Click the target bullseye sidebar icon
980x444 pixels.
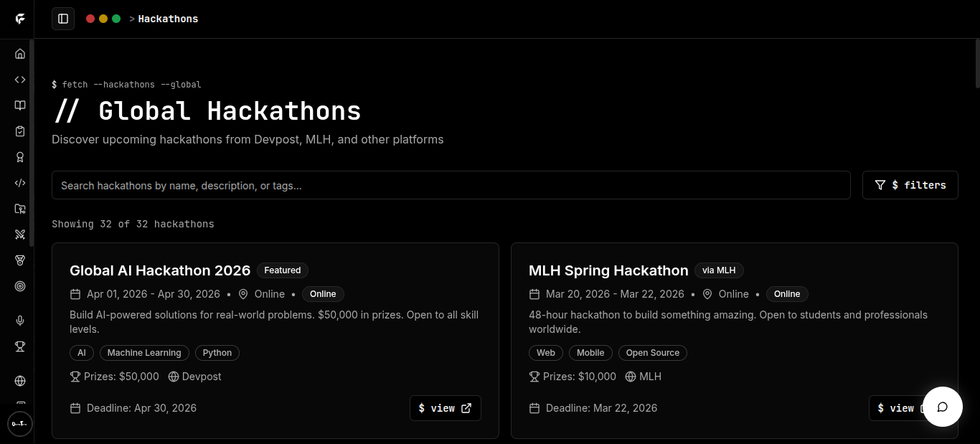pyautogui.click(x=20, y=286)
